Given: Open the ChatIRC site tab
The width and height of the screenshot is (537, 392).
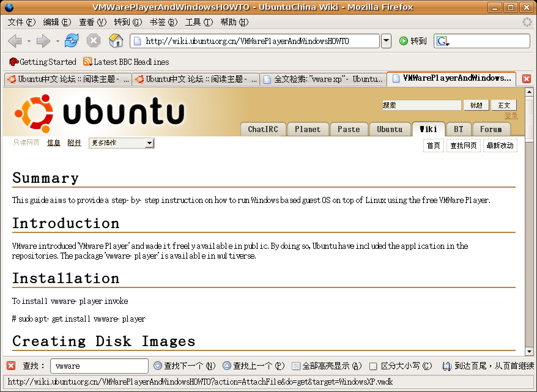Looking at the screenshot, I should point(263,130).
